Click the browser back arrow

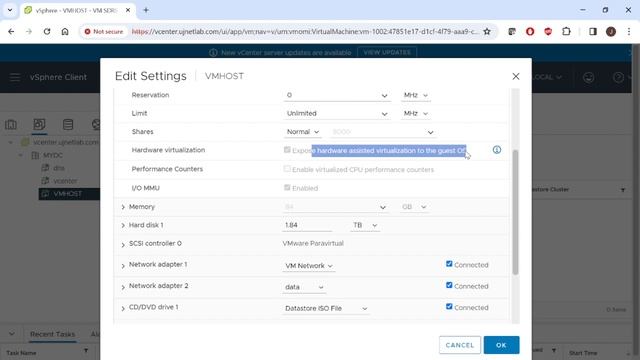(x=11, y=31)
